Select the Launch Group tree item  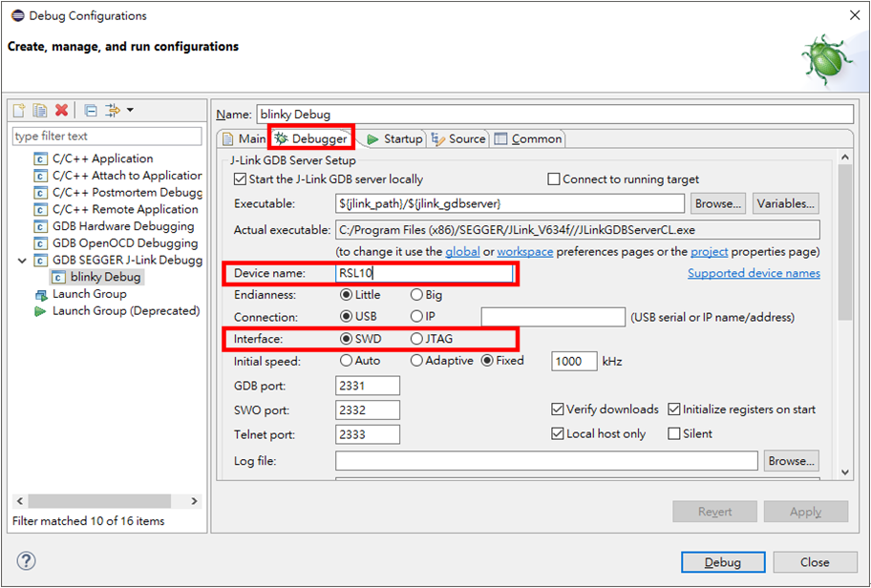(x=89, y=294)
